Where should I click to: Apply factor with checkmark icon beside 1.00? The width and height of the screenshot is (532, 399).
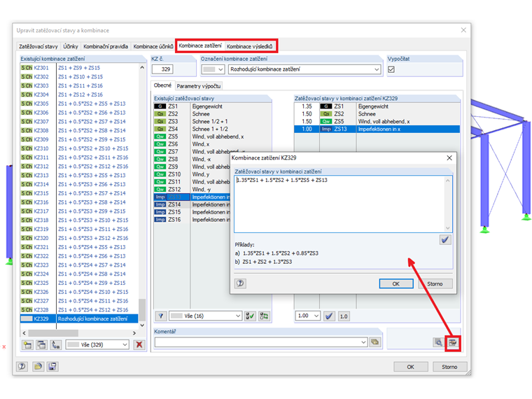tap(329, 316)
